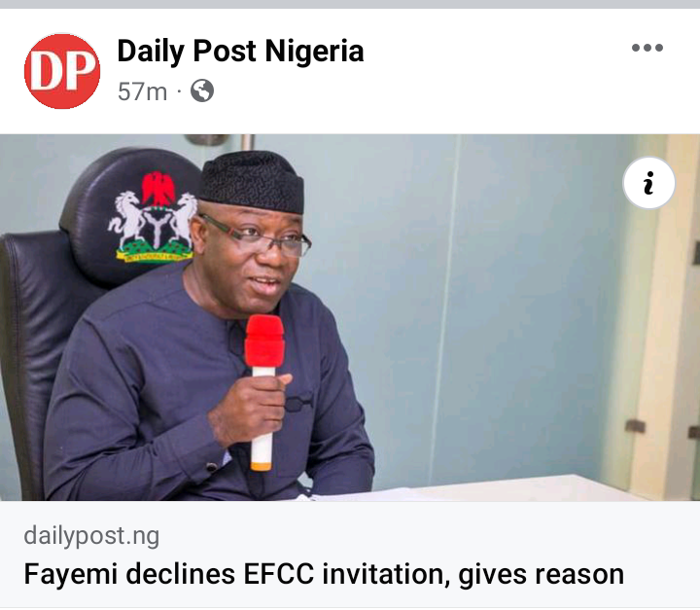Click the 57m post timestamp

click(142, 91)
